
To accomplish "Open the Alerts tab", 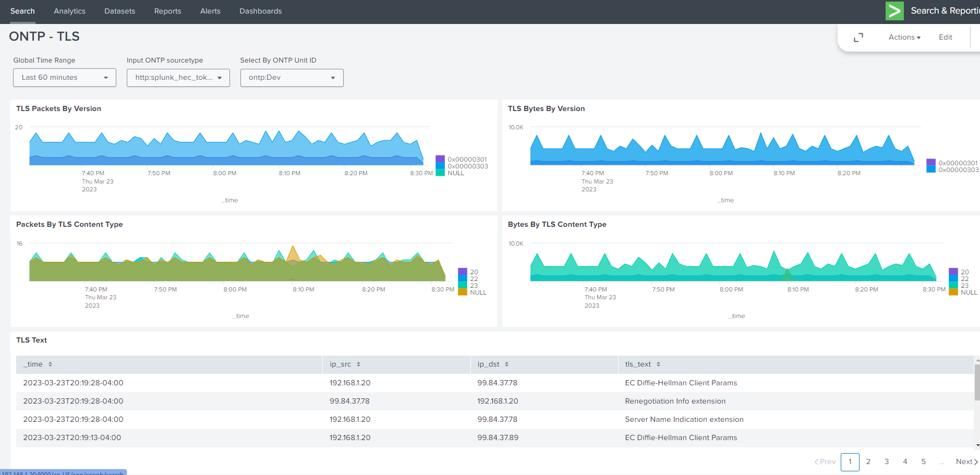I will point(210,11).
